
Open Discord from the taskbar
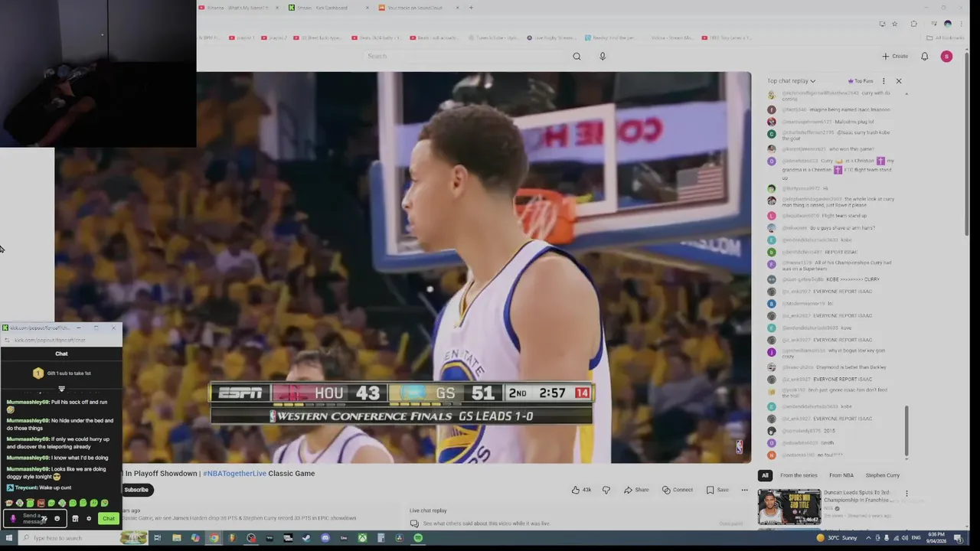[x=325, y=538]
